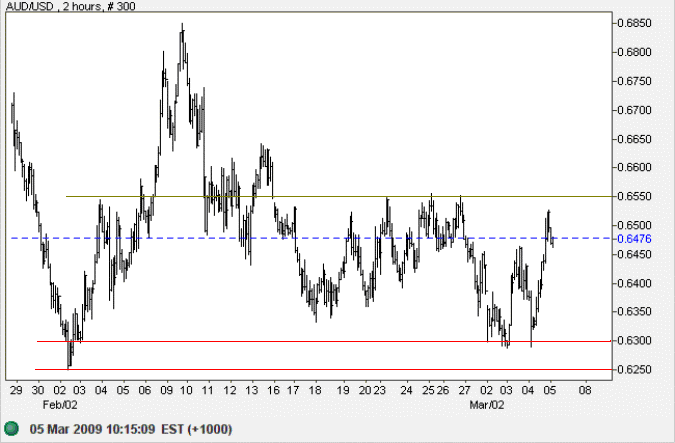675x443 pixels.
Task: Click the 0.6350 price axis label
Action: pos(635,312)
